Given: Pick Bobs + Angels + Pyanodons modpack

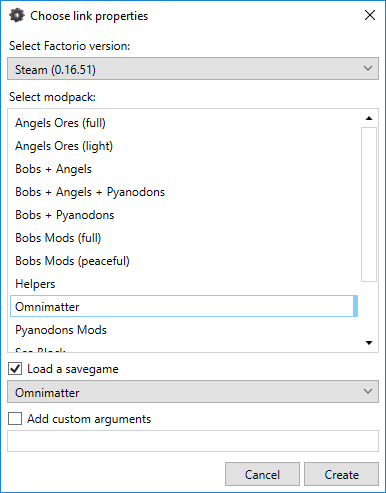Looking at the screenshot, I should [x=184, y=192].
